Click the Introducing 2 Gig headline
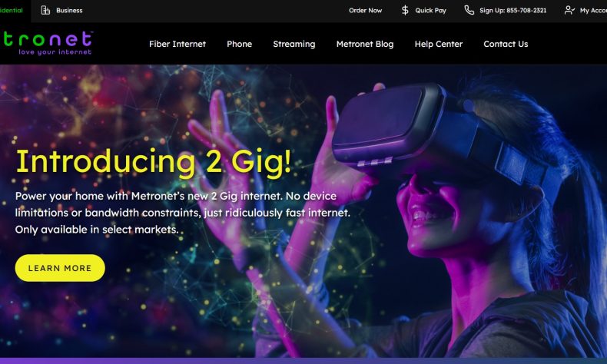607x364 pixels. coord(154,161)
